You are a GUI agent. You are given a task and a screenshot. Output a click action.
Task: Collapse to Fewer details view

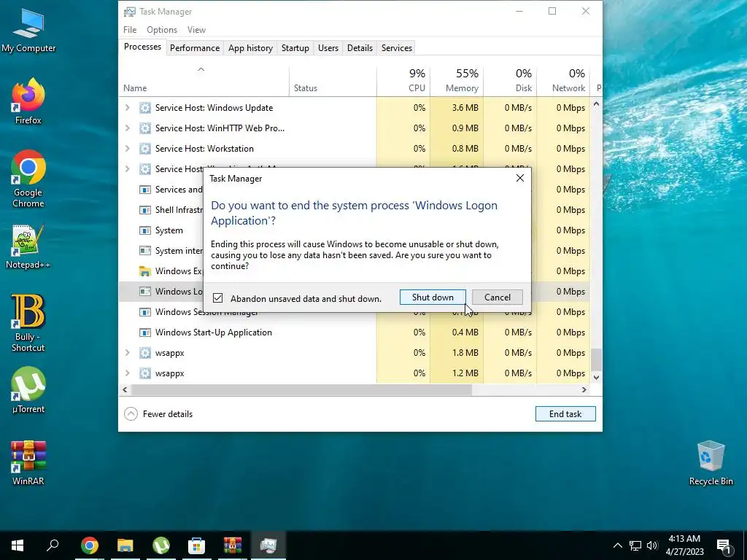point(158,414)
